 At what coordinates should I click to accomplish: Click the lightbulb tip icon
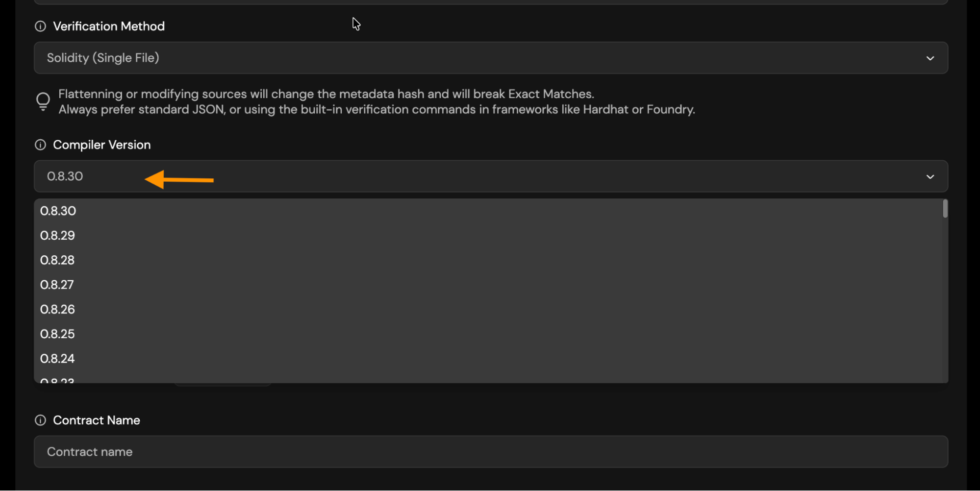[x=43, y=101]
